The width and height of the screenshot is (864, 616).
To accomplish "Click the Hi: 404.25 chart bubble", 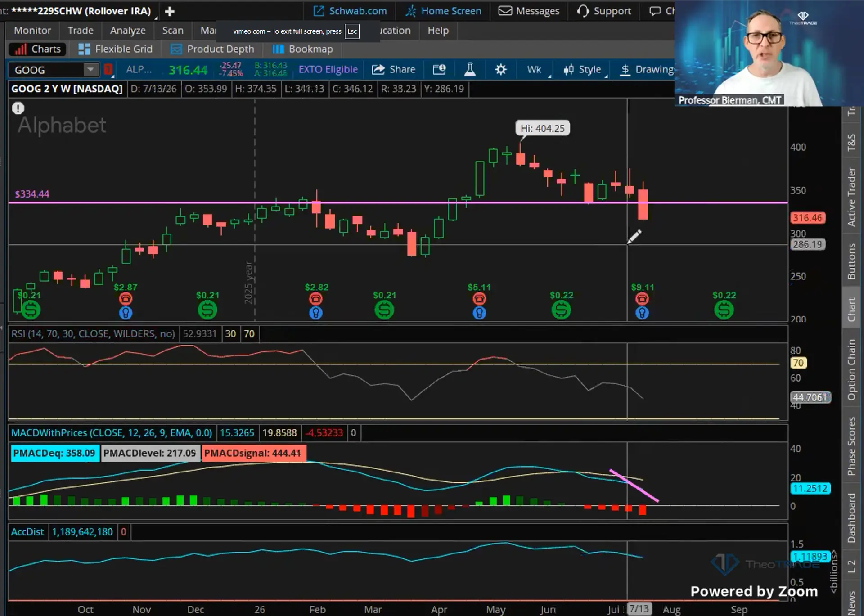I will click(543, 129).
